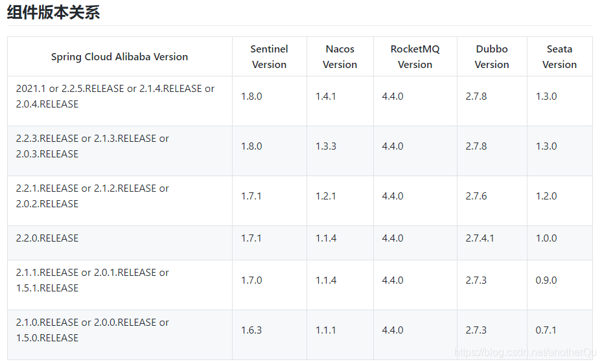Click Sentinel 1.7.1 in the 2.2.1.RELEASE row
The width and height of the screenshot is (602, 364).
(269, 201)
